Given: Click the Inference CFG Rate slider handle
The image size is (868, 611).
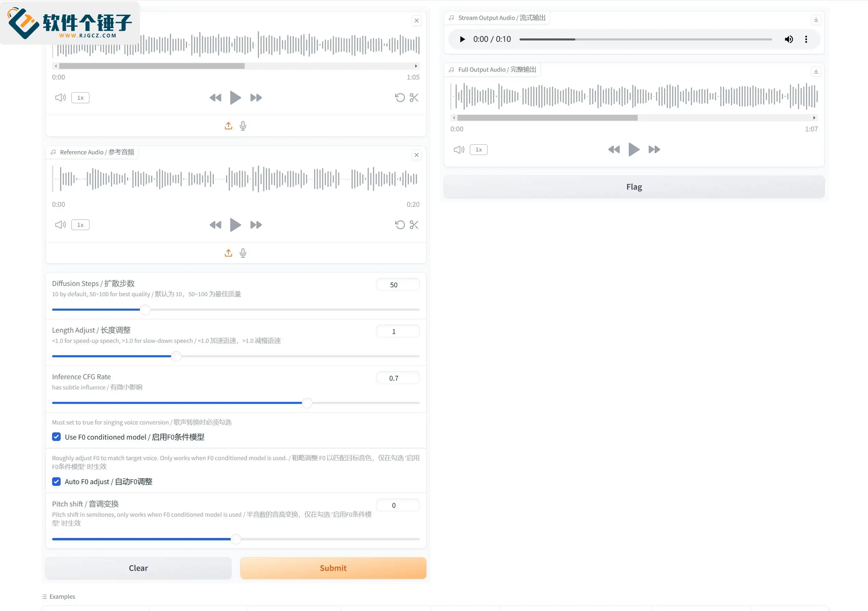Looking at the screenshot, I should pyautogui.click(x=307, y=403).
